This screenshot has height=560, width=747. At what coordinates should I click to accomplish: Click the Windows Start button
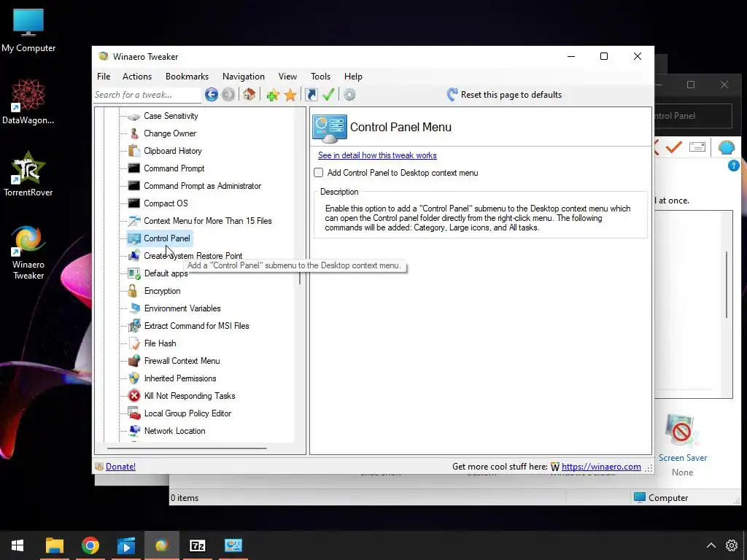click(18, 545)
